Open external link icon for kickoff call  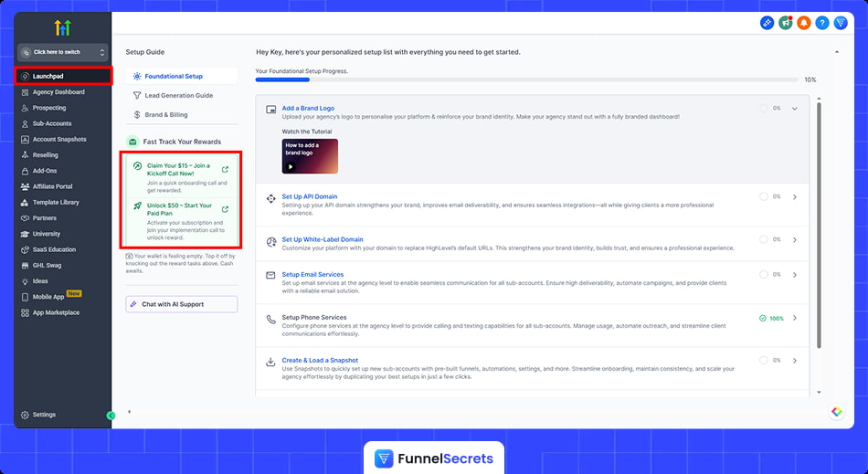coord(225,170)
